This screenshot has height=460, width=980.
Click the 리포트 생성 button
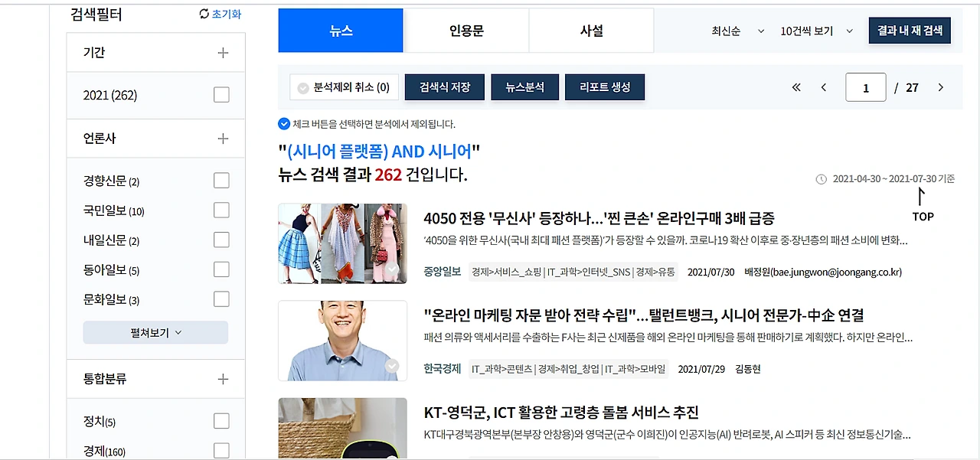tap(605, 87)
